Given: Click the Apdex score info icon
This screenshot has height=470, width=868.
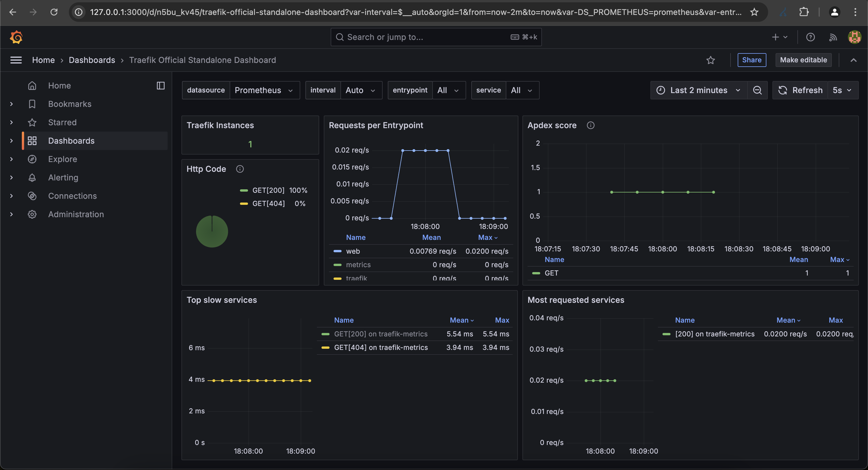Looking at the screenshot, I should (591, 125).
